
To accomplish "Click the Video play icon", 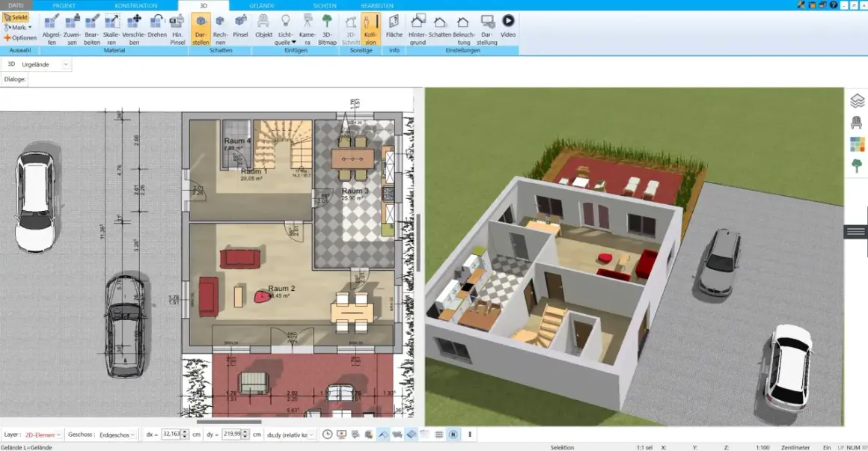I will tap(507, 27).
